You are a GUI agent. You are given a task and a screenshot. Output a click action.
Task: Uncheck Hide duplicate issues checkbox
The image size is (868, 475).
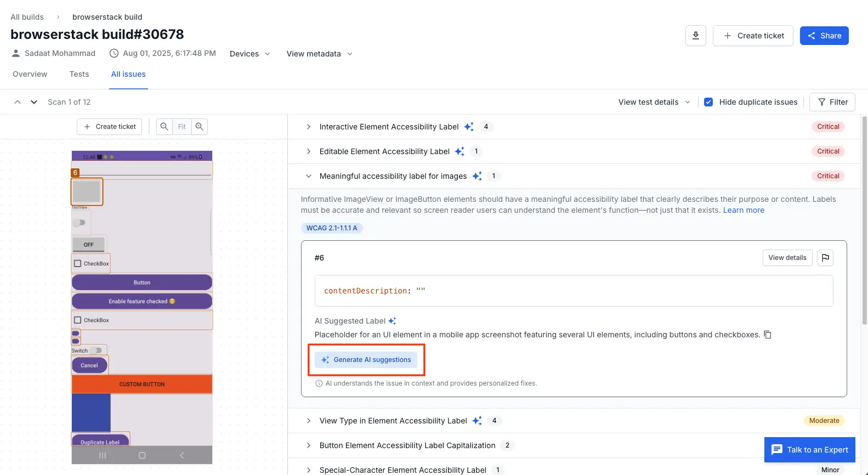708,102
